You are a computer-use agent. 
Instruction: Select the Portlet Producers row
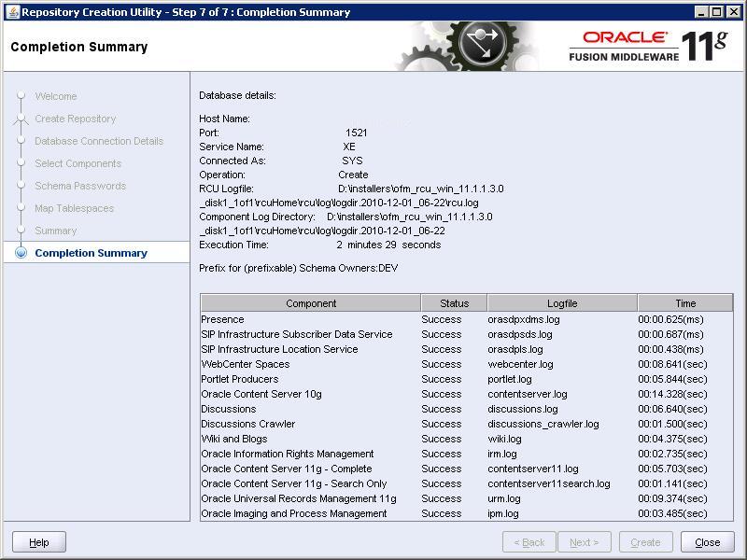click(x=466, y=379)
